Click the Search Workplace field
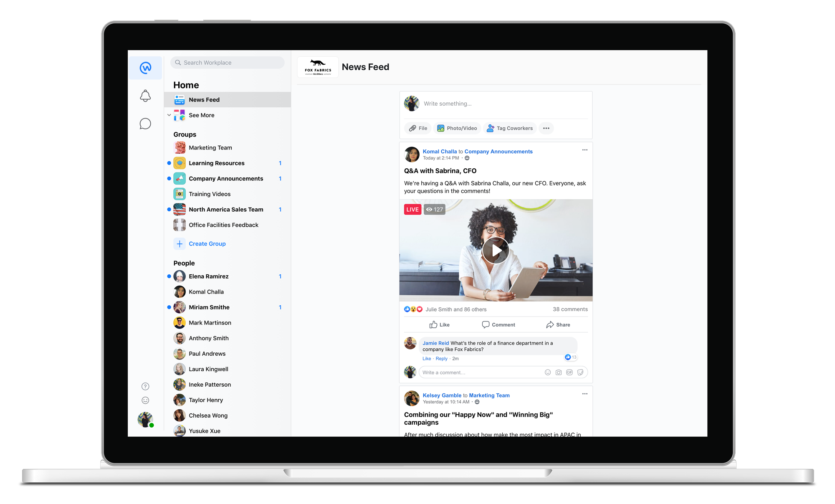Viewport: 835px width, 504px height. click(228, 63)
